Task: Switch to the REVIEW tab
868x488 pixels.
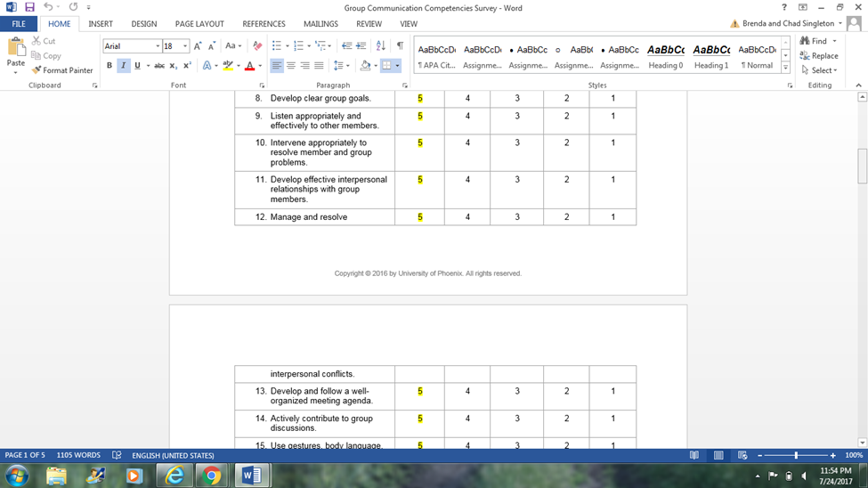Action: 369,24
